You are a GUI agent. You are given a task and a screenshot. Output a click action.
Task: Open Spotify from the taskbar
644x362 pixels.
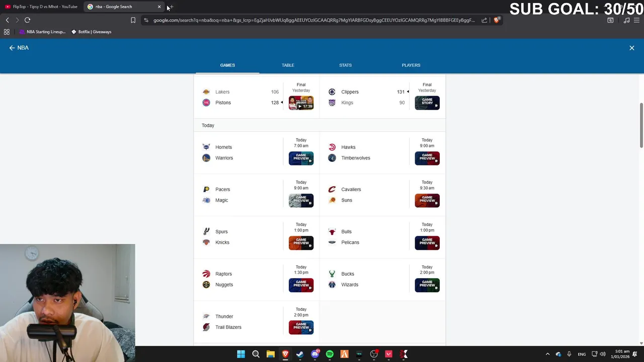click(x=330, y=354)
